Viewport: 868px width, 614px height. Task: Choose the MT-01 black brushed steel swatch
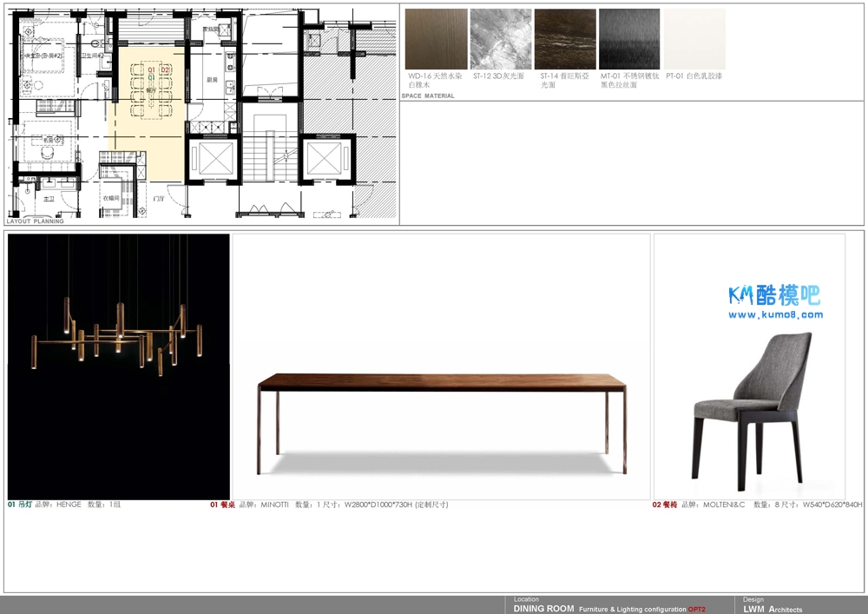(629, 39)
